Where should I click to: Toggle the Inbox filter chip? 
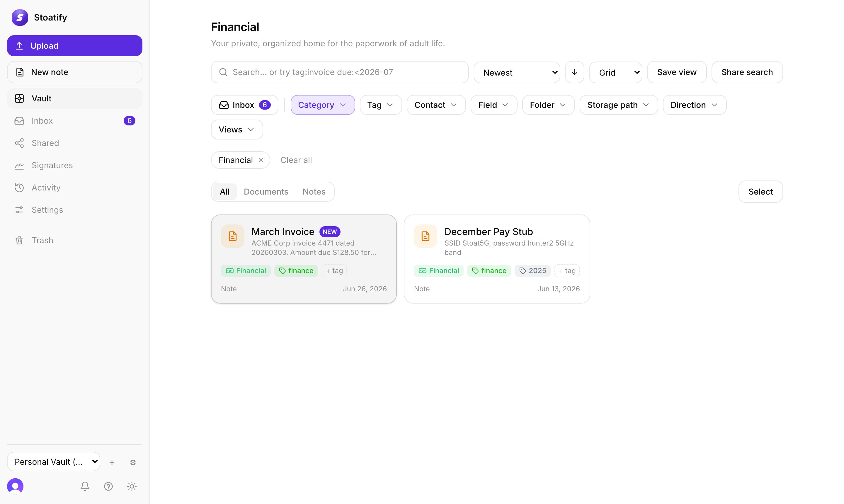point(244,105)
